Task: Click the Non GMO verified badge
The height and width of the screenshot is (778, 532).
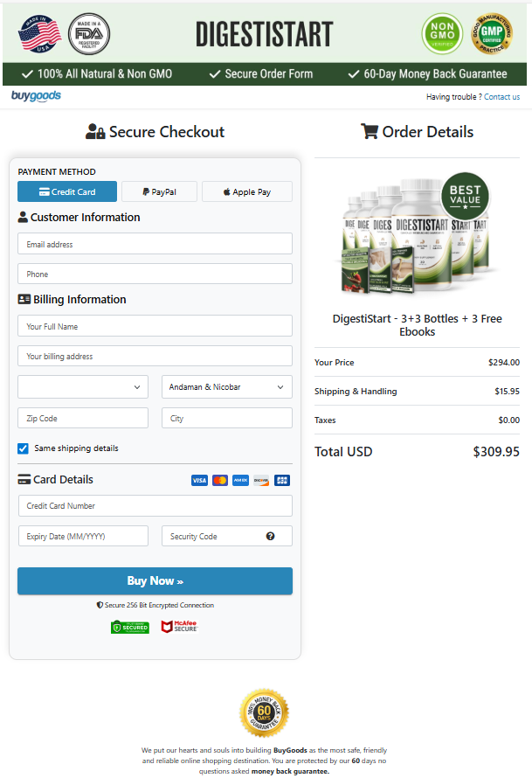Action: tap(442, 33)
